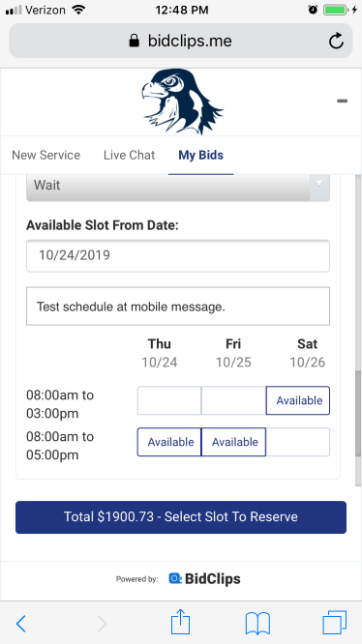Click the falcon logo image

pyautogui.click(x=182, y=102)
